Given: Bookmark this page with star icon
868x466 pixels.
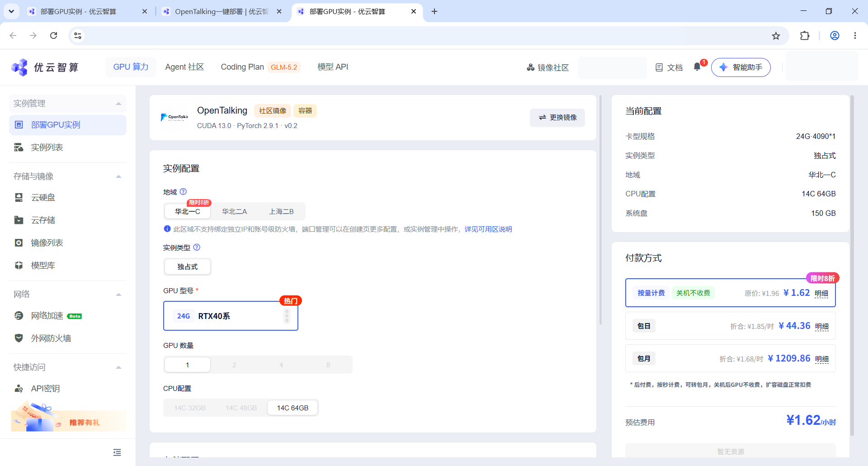Looking at the screenshot, I should tap(776, 36).
